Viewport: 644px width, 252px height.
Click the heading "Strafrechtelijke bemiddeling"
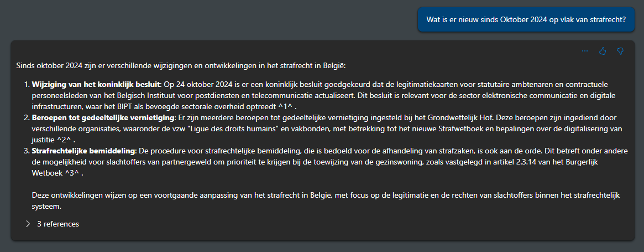pos(83,151)
